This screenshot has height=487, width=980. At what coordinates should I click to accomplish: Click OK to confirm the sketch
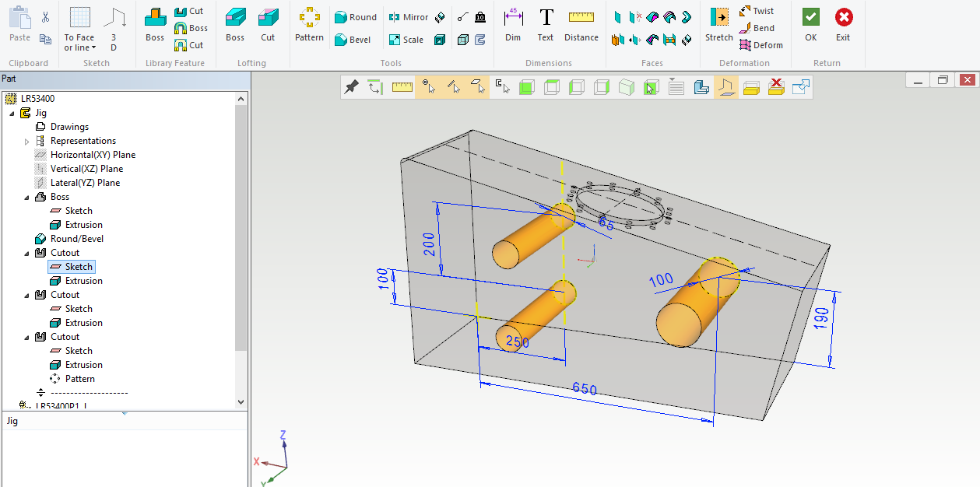(x=810, y=25)
